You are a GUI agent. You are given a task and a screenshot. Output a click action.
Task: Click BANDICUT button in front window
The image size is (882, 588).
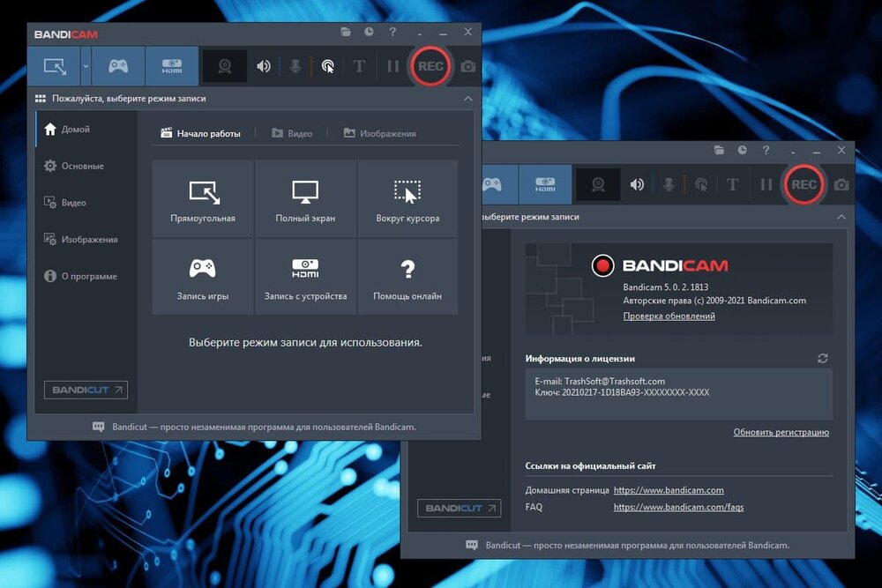point(86,390)
